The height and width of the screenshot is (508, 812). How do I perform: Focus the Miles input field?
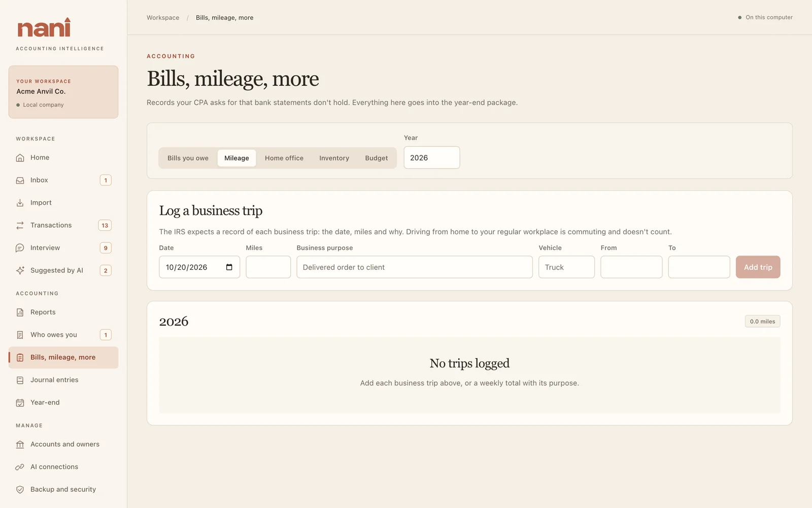[268, 267]
